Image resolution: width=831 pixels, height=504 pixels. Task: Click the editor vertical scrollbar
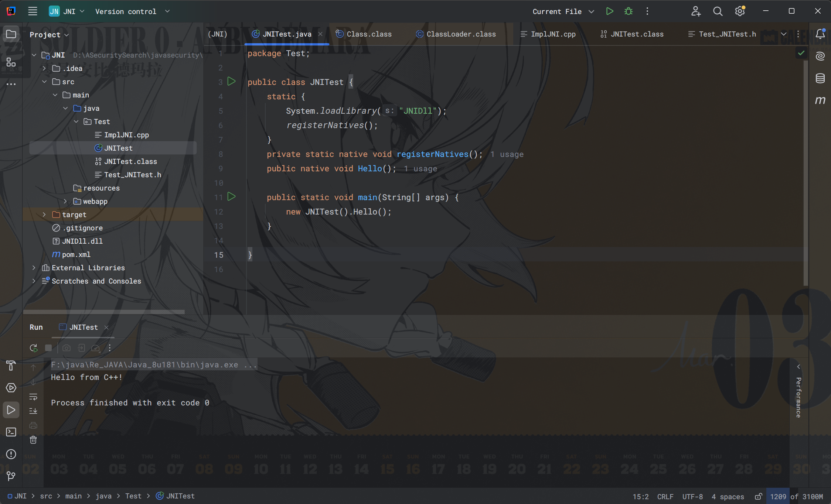click(x=806, y=173)
